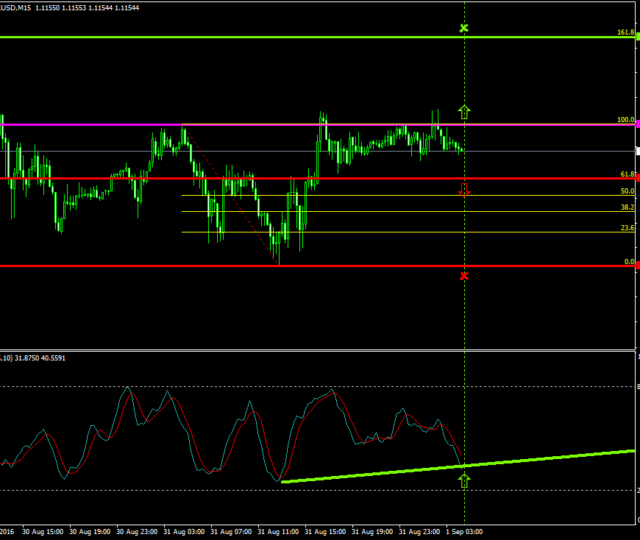Select the 23.6 Fibonacci level label
640x540 pixels.
[627, 228]
